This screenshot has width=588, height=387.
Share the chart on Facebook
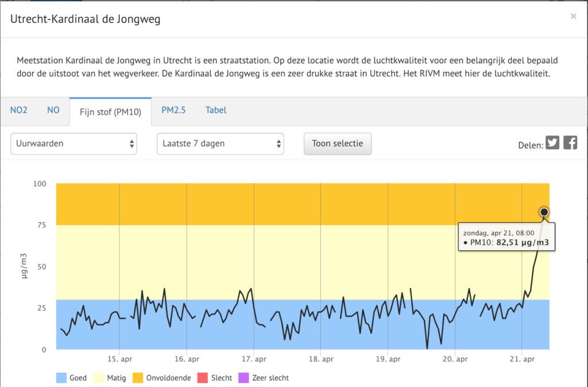(x=570, y=143)
